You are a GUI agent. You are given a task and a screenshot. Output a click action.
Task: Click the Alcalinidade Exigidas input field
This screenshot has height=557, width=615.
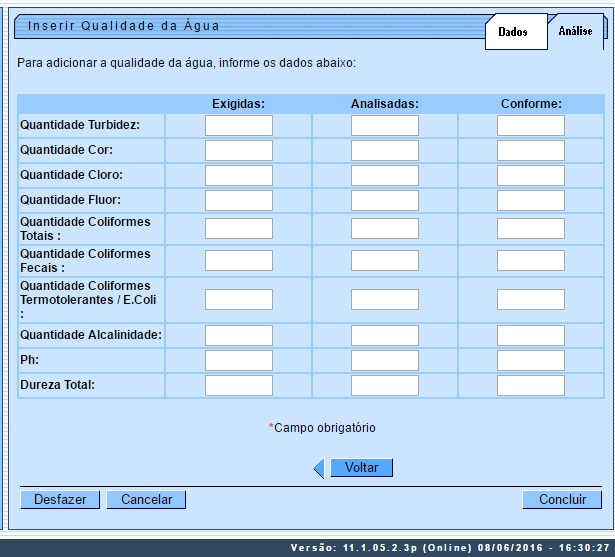pyautogui.click(x=238, y=336)
